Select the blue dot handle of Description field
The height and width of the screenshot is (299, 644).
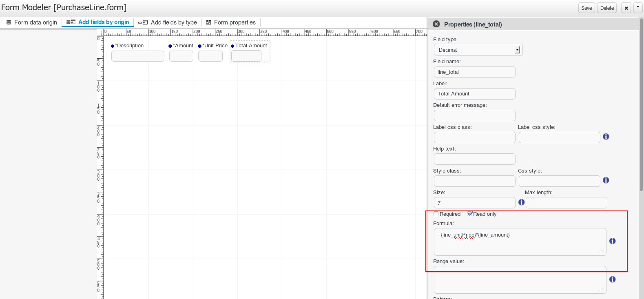point(113,46)
